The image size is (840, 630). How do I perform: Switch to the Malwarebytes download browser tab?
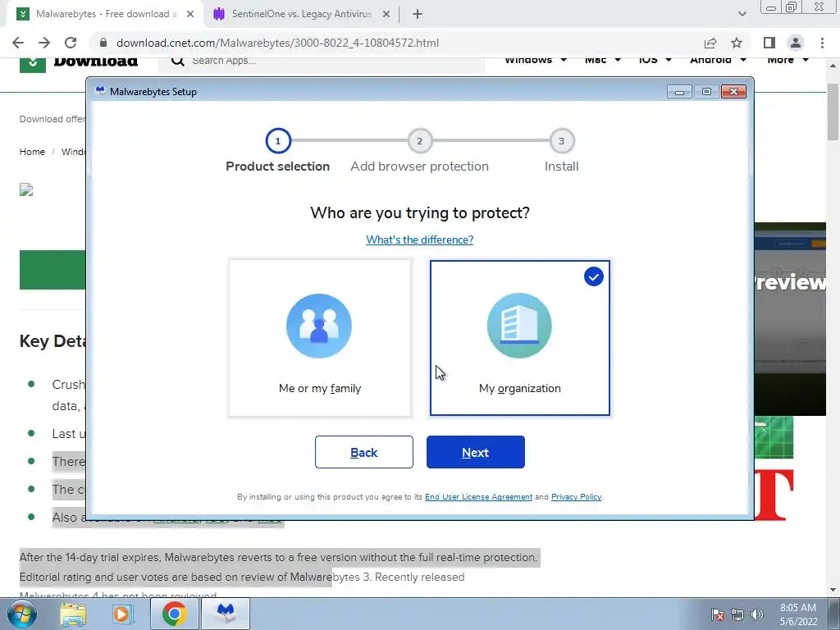[106, 14]
